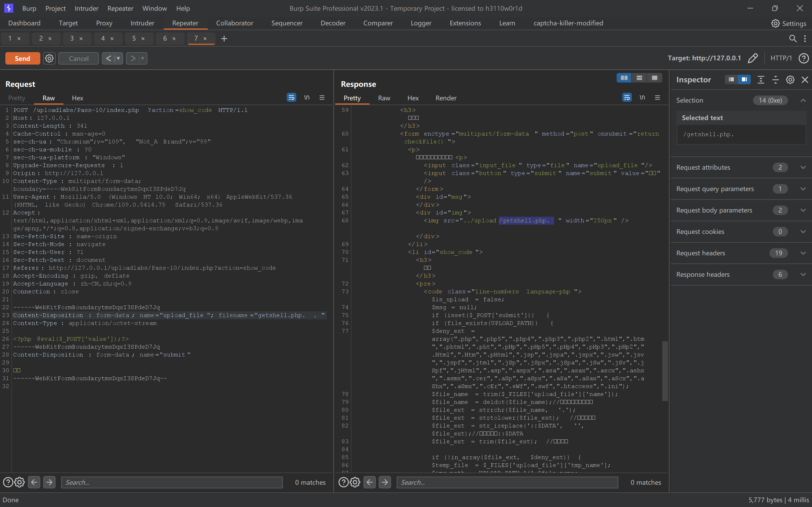Open Inspector settings gear
Viewport: 812px width, 507px height.
790,80
